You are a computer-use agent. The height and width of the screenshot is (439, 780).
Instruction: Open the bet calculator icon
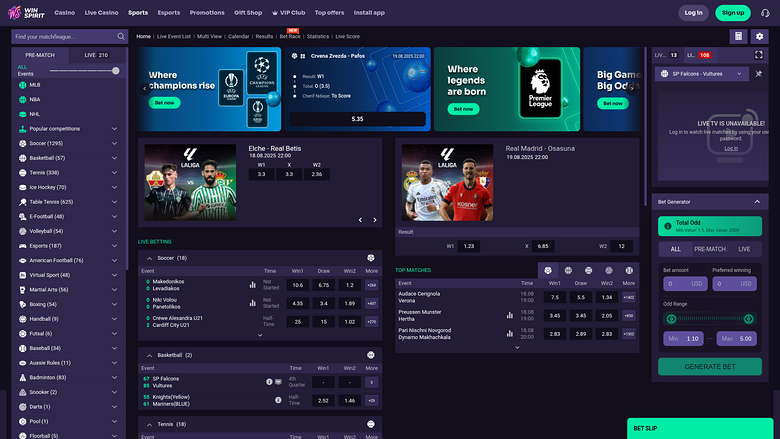tap(738, 36)
